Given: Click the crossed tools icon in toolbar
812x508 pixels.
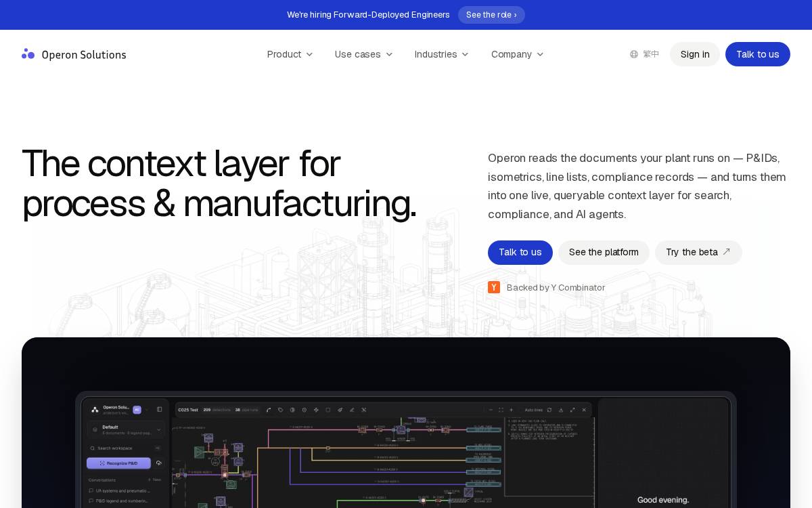Looking at the screenshot, I should pyautogui.click(x=363, y=410).
